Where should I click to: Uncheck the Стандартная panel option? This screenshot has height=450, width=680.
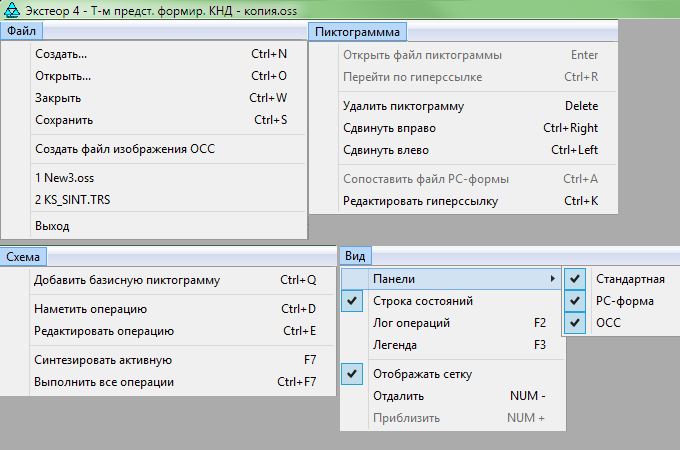click(574, 278)
